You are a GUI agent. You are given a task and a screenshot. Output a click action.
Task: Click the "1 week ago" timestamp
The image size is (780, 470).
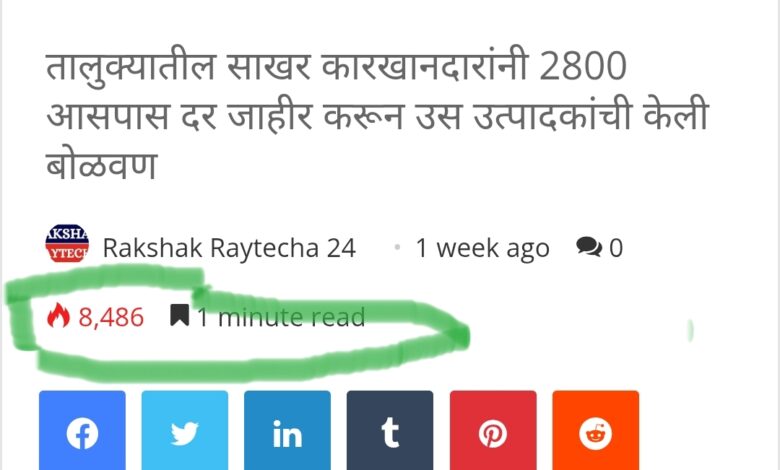(483, 248)
